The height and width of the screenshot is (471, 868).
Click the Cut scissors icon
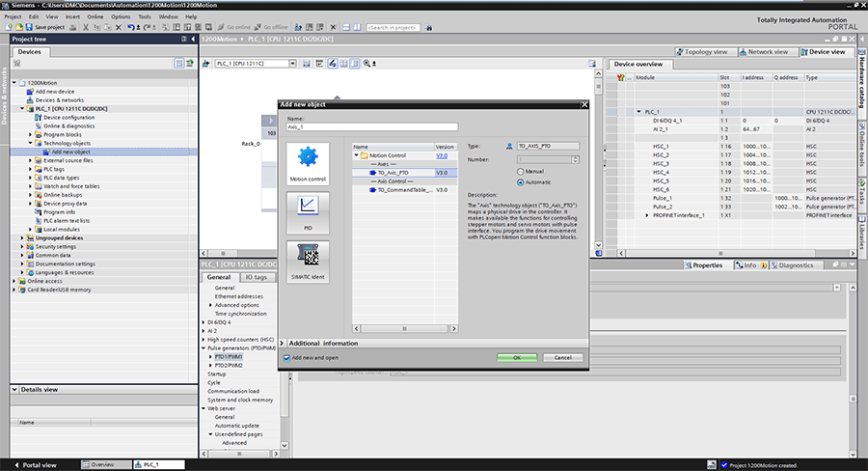86,27
